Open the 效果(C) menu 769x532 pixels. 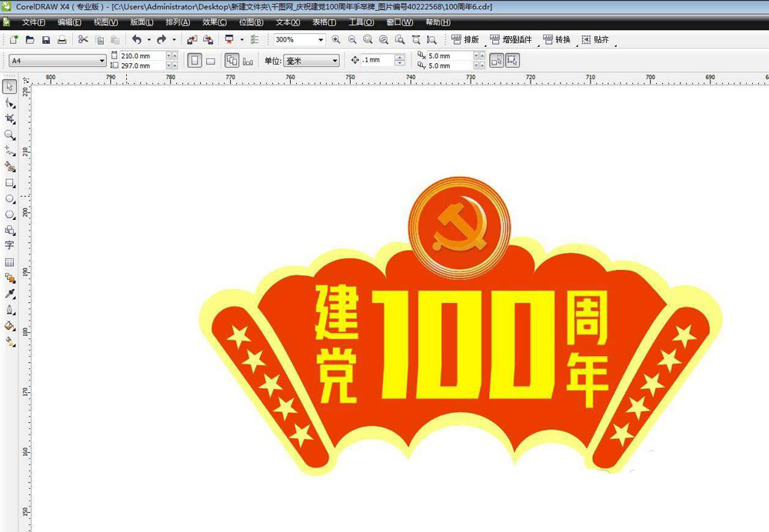214,22
